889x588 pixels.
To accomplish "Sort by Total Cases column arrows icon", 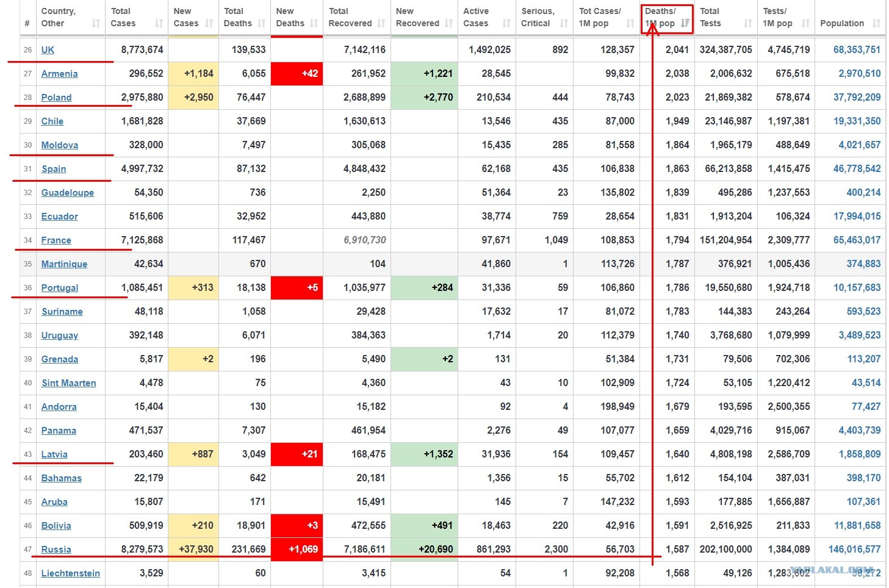I will (x=159, y=23).
